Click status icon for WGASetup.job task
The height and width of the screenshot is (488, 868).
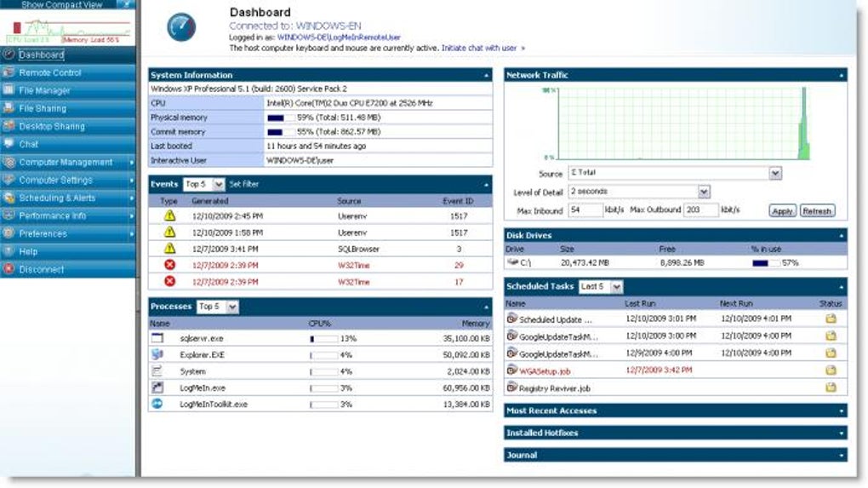pos(831,370)
